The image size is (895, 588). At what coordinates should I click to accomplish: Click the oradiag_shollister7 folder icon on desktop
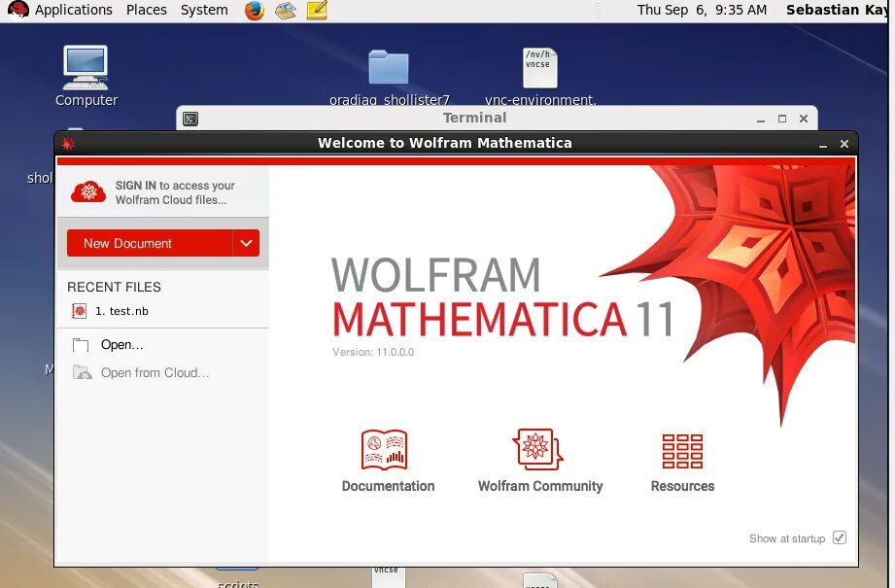(x=388, y=67)
